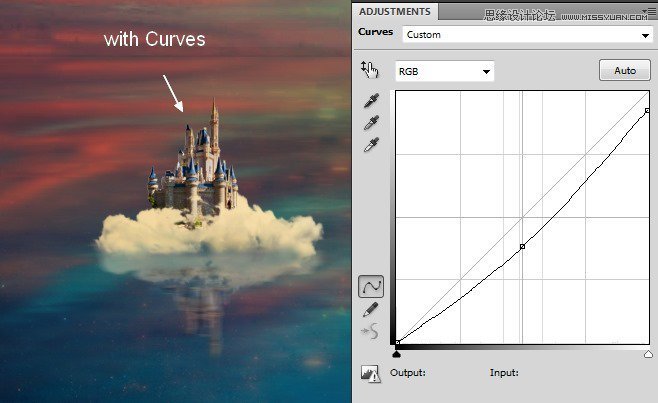
Task: Pick the black point eyedropper
Action: click(x=371, y=100)
